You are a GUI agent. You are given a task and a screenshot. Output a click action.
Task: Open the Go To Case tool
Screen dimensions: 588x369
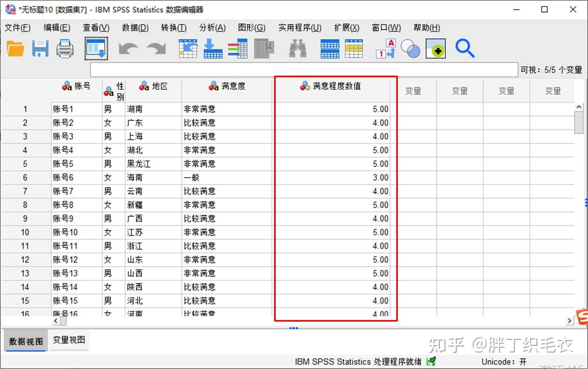188,48
